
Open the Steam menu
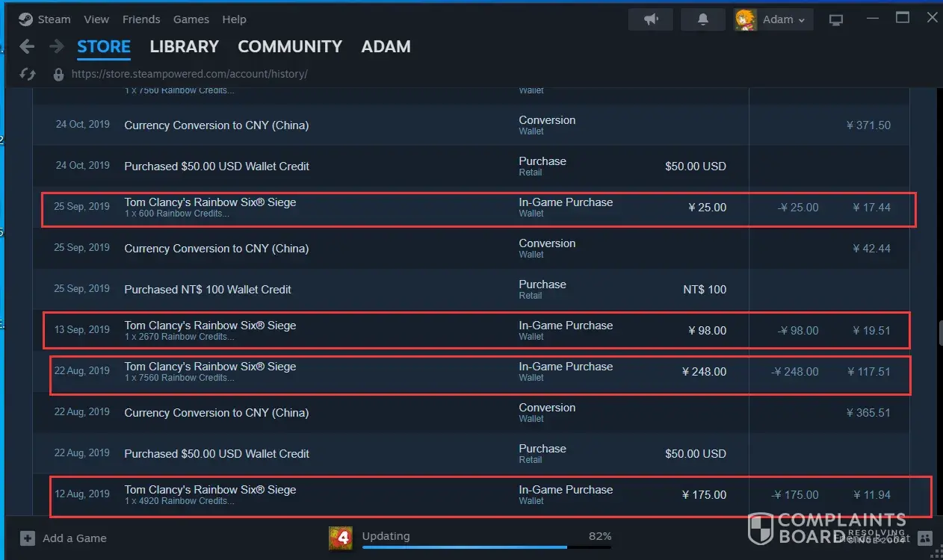coord(54,19)
